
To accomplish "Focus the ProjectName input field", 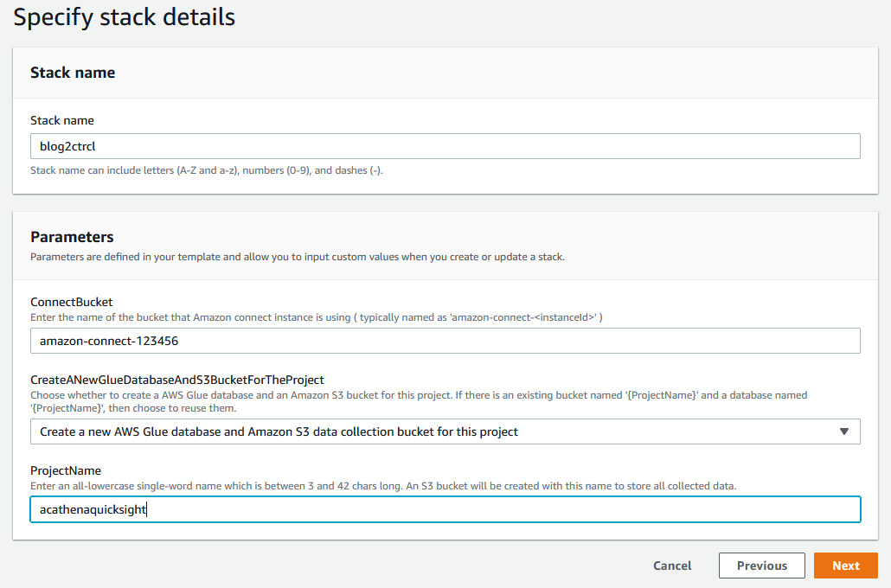I will click(x=445, y=509).
